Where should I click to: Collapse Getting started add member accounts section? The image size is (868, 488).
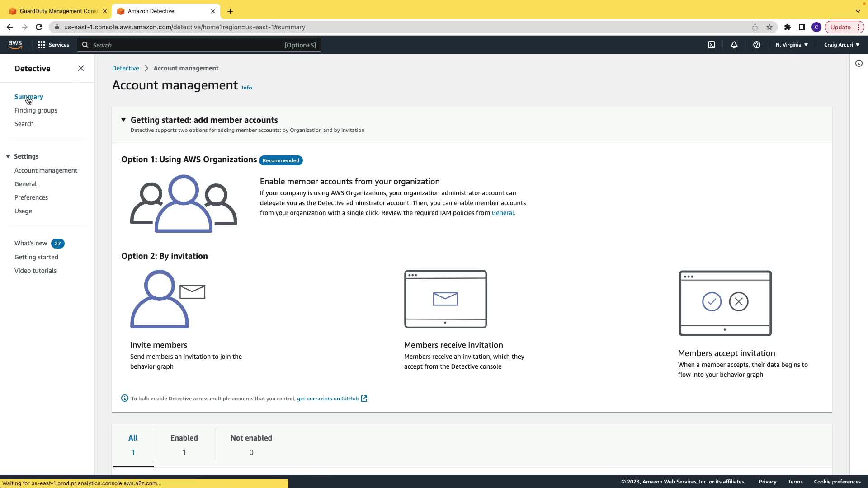pyautogui.click(x=123, y=120)
